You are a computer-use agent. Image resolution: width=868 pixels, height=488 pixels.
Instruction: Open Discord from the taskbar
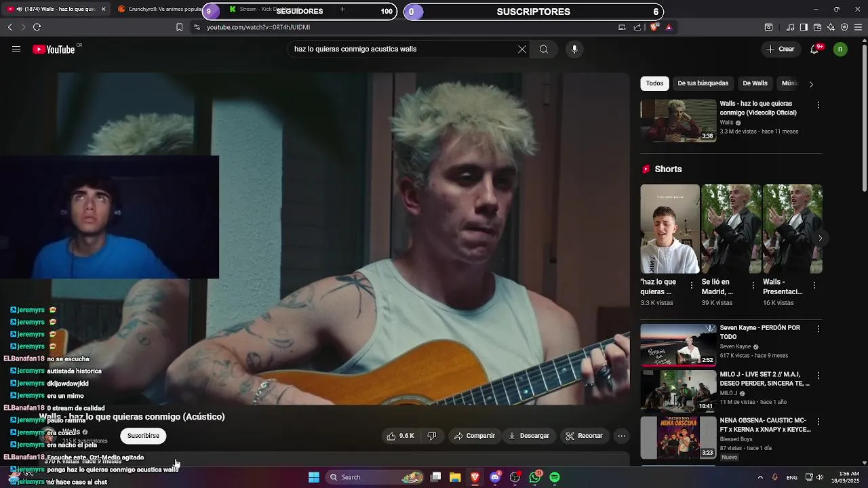495,477
